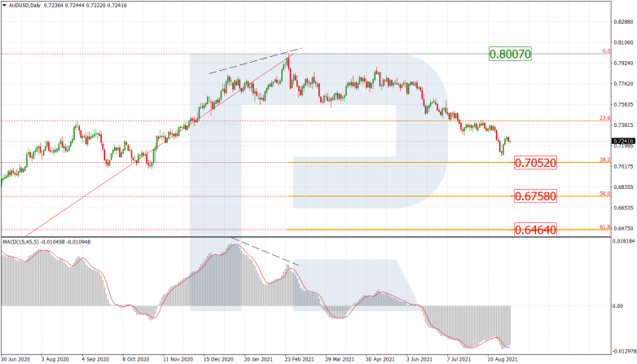Image resolution: width=637 pixels, height=364 pixels.
Task: Click the 38.2 Fibonacci level label
Action: [605, 160]
